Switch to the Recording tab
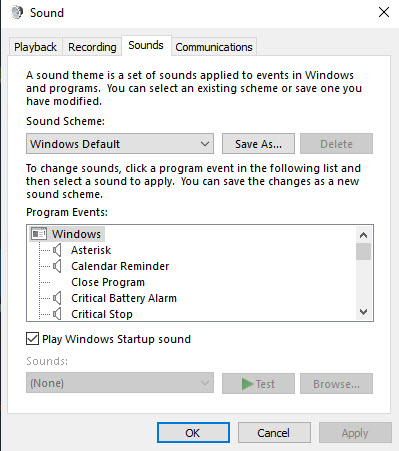 [92, 47]
